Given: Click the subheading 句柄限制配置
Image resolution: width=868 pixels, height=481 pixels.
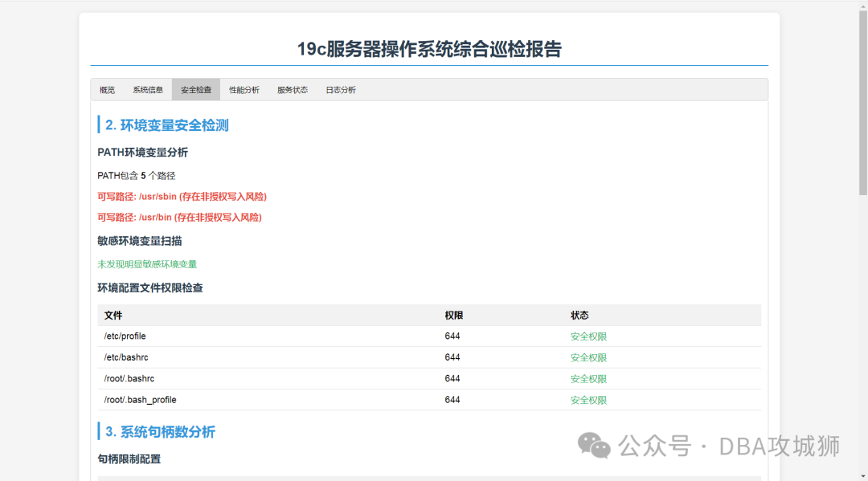Looking at the screenshot, I should (129, 459).
